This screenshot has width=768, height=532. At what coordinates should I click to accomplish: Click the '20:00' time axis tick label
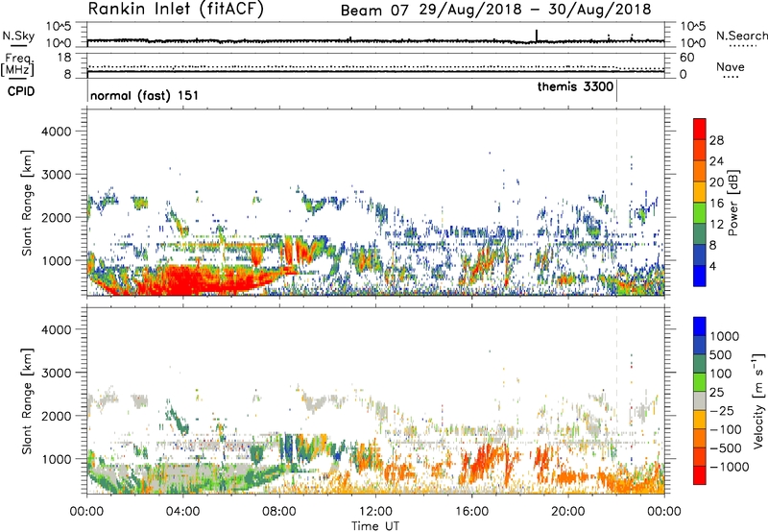click(x=567, y=512)
